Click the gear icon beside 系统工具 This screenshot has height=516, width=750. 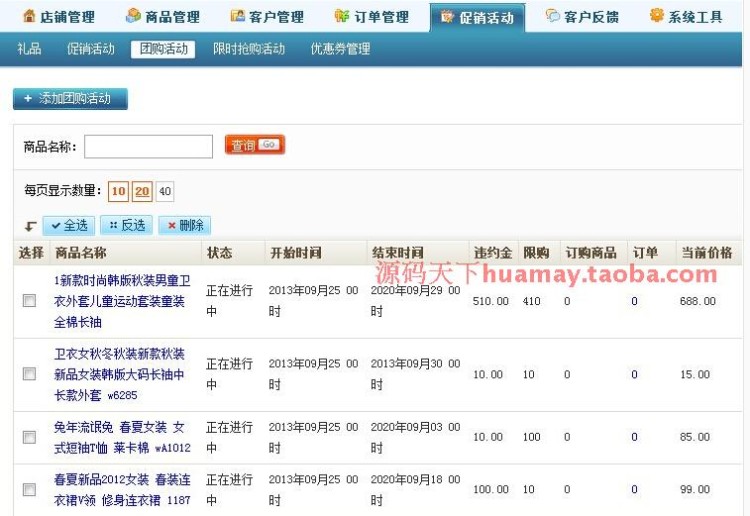657,15
